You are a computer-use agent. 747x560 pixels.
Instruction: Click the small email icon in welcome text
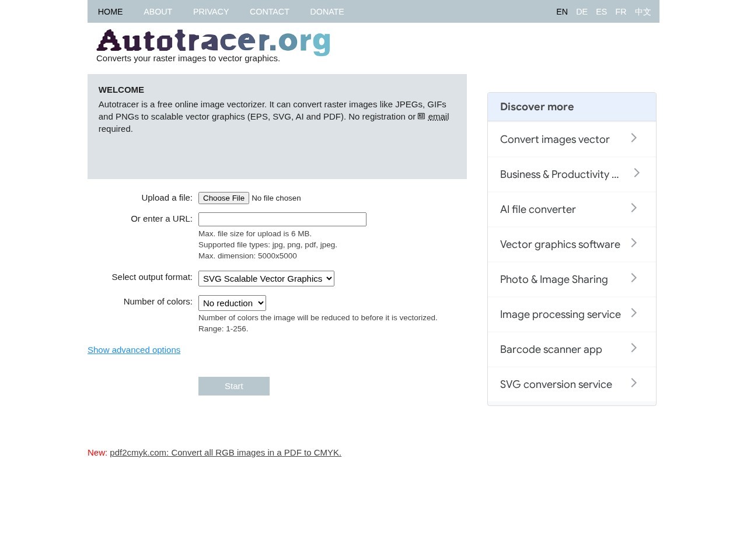coord(421,116)
